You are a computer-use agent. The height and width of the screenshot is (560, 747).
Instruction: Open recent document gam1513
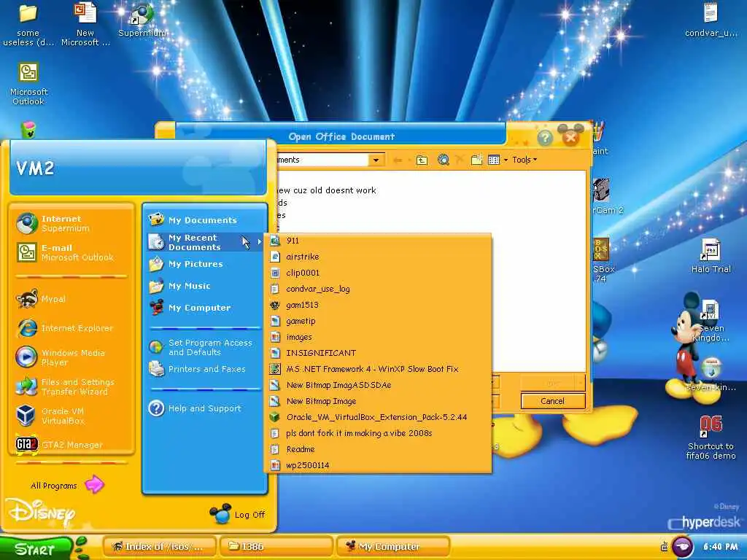(x=378, y=305)
